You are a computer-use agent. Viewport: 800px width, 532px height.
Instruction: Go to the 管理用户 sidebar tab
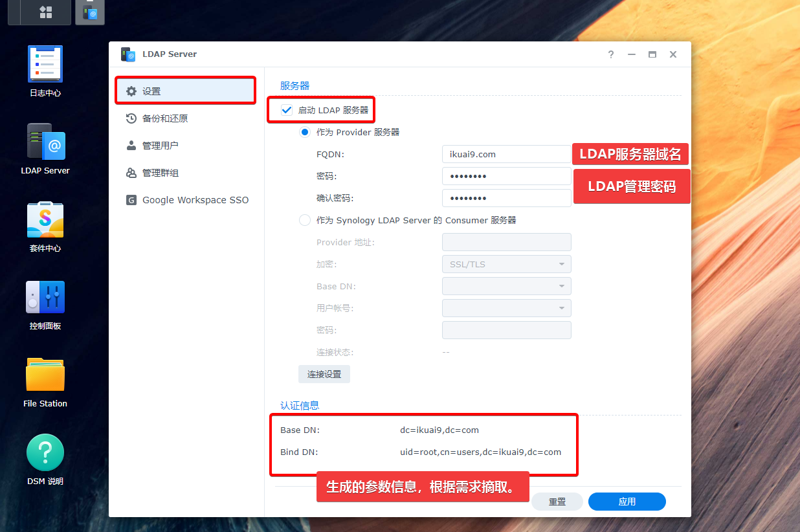(x=186, y=146)
